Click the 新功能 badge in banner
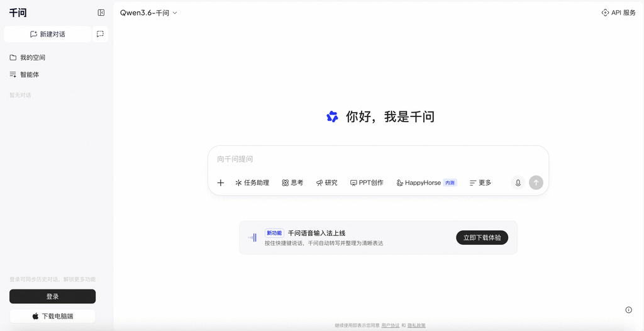 (x=274, y=233)
